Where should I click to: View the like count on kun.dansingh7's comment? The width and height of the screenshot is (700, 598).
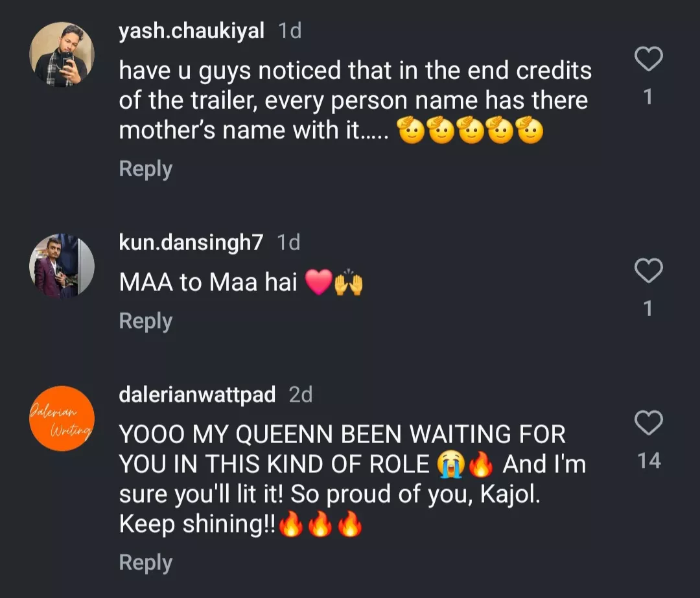pyautogui.click(x=647, y=309)
